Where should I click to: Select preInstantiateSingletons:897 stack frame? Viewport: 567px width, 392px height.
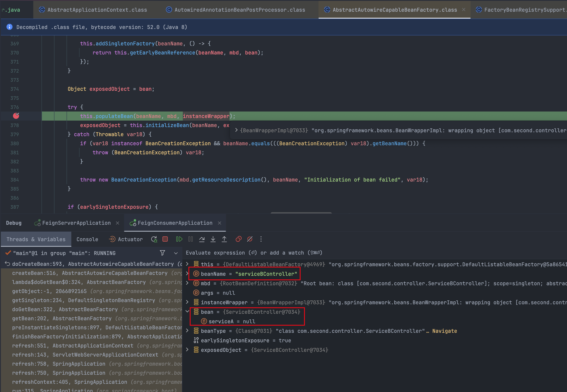click(x=91, y=328)
